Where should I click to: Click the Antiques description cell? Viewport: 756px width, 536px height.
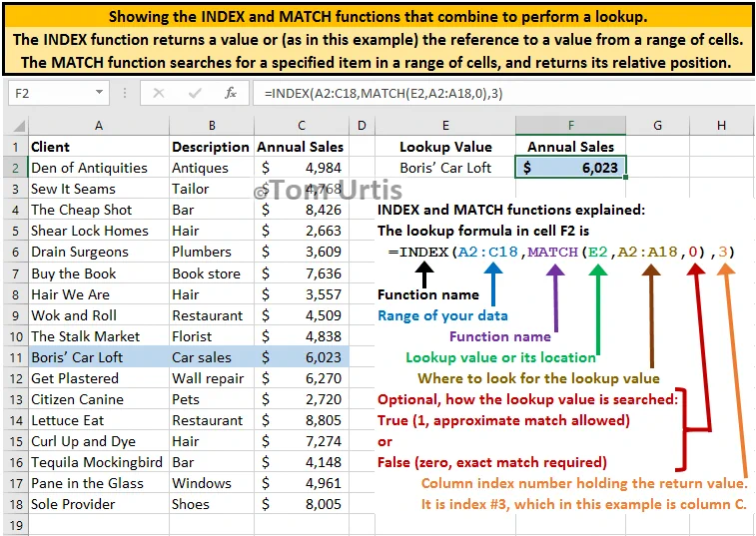(212, 168)
